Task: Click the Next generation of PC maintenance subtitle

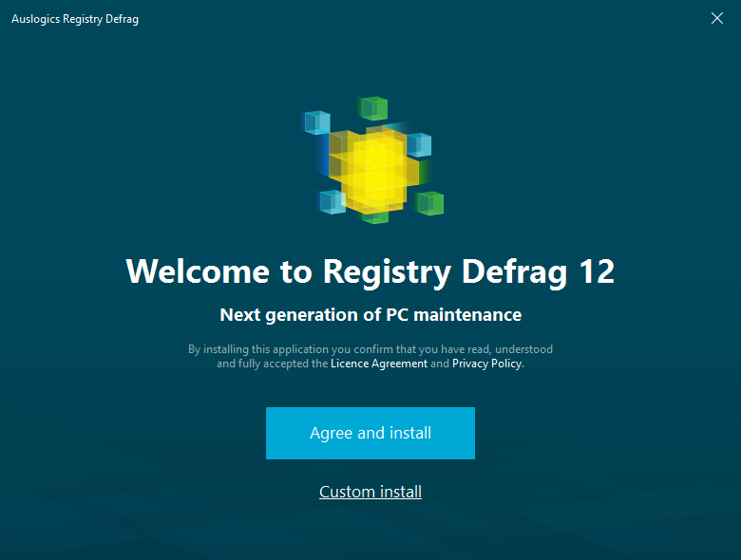Action: point(370,314)
